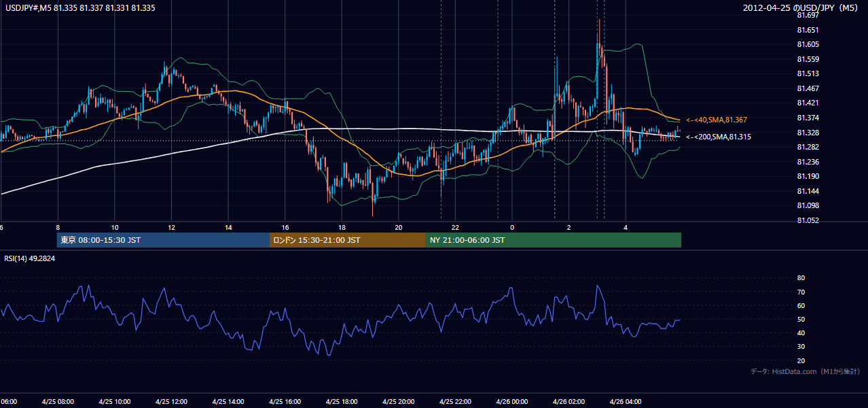Screen dimensions: 868x408
Task: Click price axis value 81.421
Action: 807,103
